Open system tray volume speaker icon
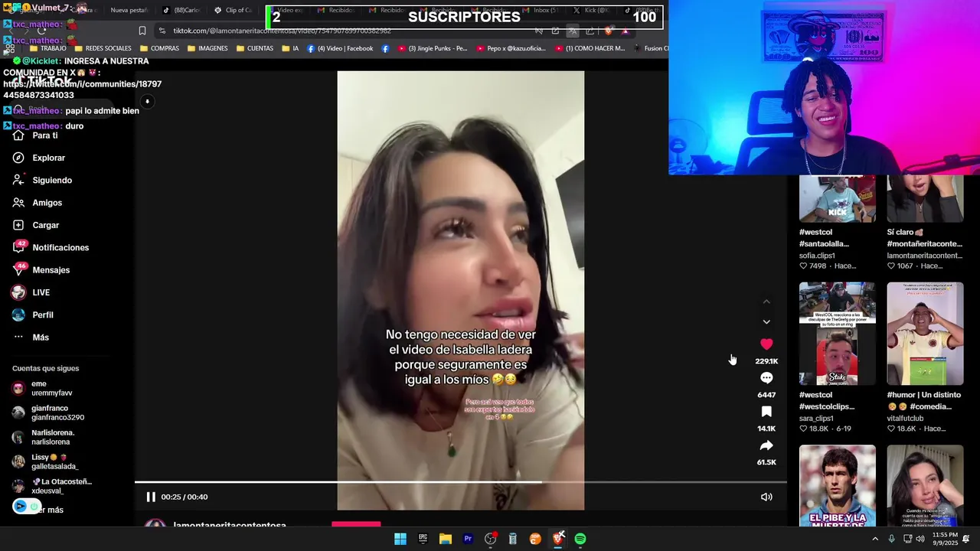 (x=920, y=539)
